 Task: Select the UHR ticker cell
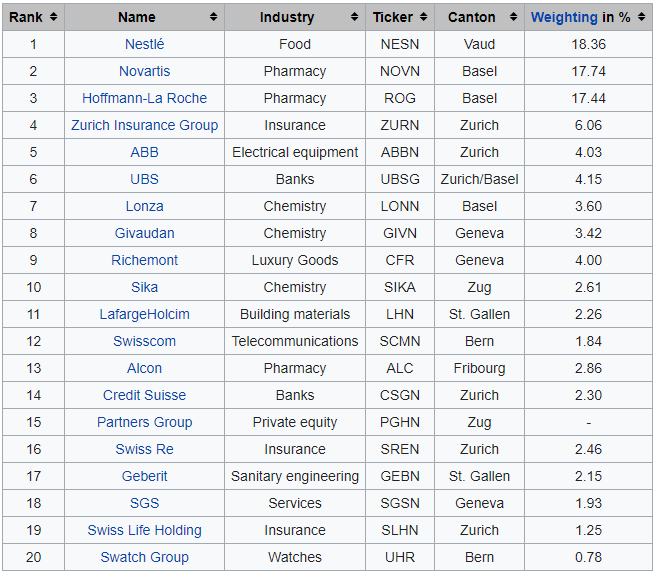[x=400, y=557]
